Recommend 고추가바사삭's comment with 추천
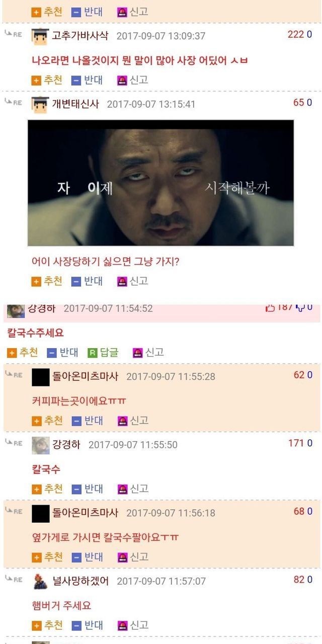The image size is (322, 644). point(47,80)
